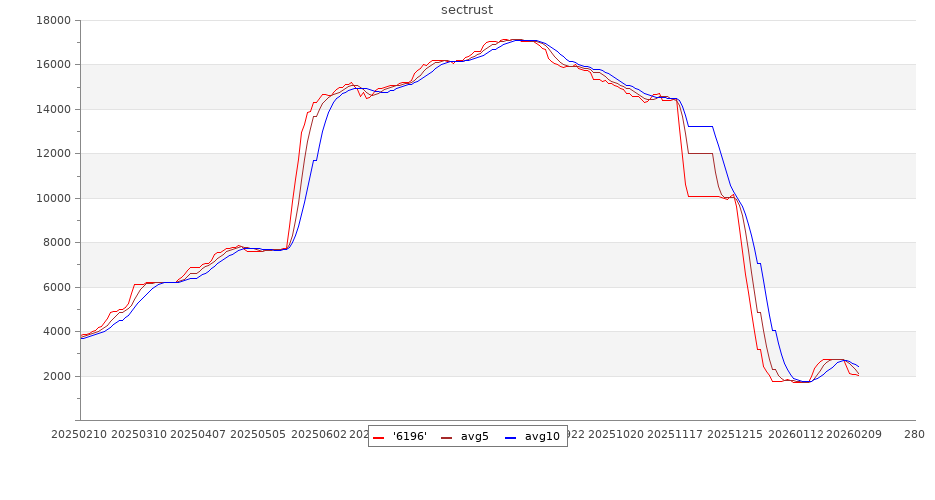The width and height of the screenshot is (935, 500).
Task: Click the blue avg10 legend swatch
Action: click(x=511, y=437)
